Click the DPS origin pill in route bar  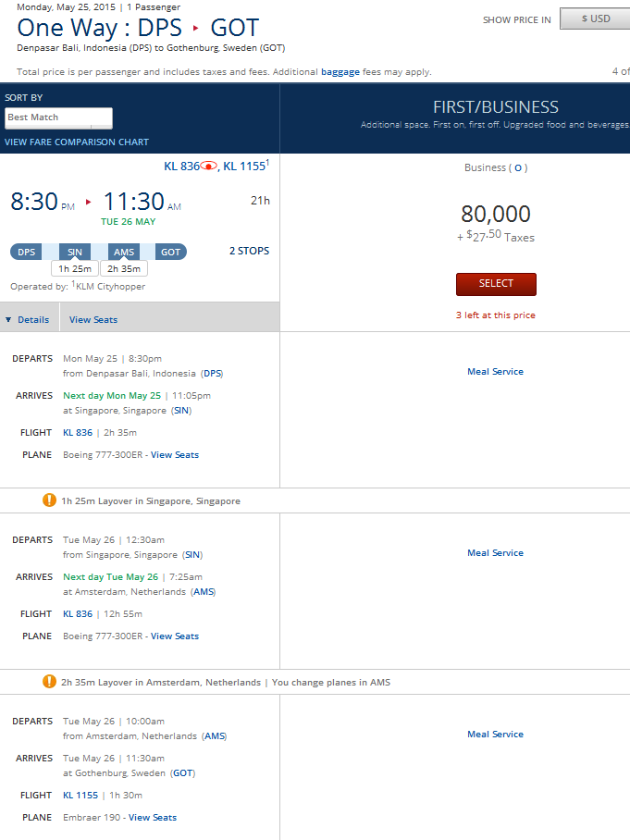point(27,252)
